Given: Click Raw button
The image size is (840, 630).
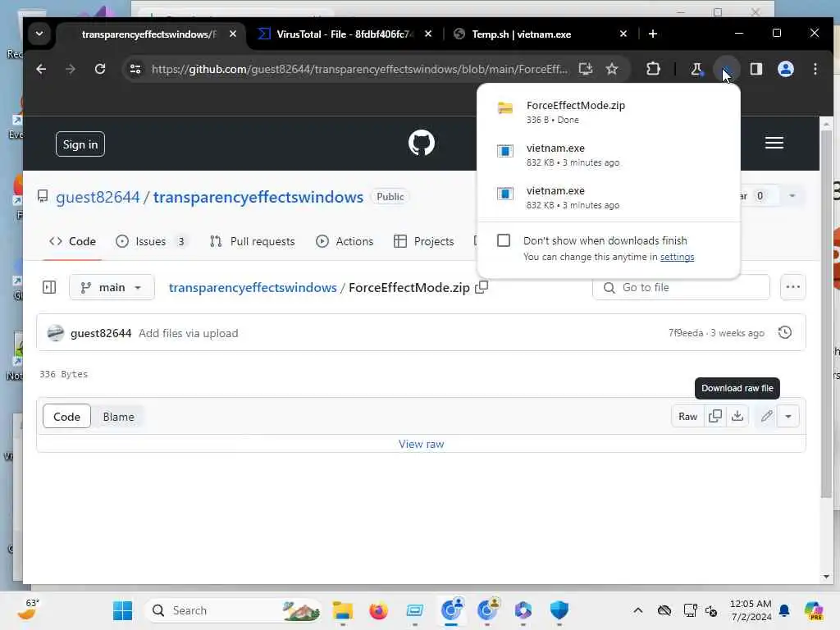Looking at the screenshot, I should pyautogui.click(x=688, y=416).
